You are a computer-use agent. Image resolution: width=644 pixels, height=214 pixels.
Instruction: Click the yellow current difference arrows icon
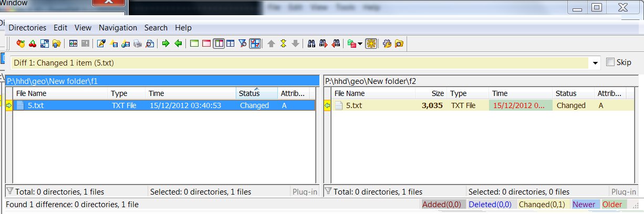[284, 44]
